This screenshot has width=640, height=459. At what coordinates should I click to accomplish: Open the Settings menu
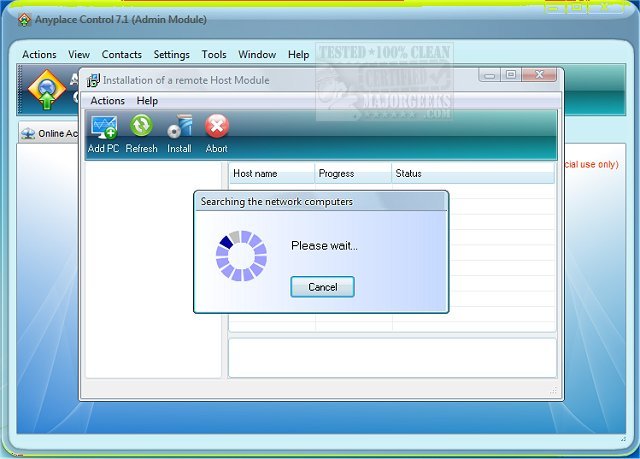[x=171, y=54]
